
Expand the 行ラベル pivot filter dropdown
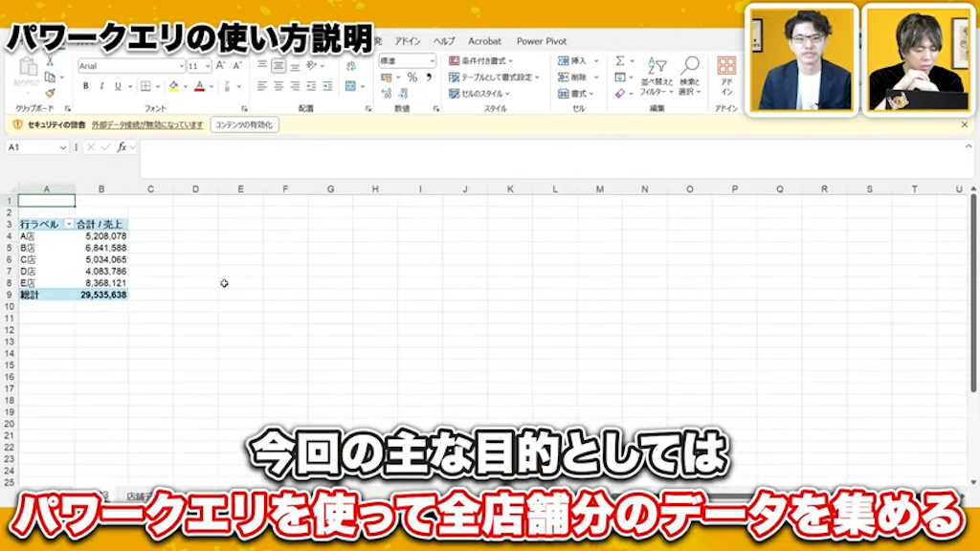[x=69, y=224]
